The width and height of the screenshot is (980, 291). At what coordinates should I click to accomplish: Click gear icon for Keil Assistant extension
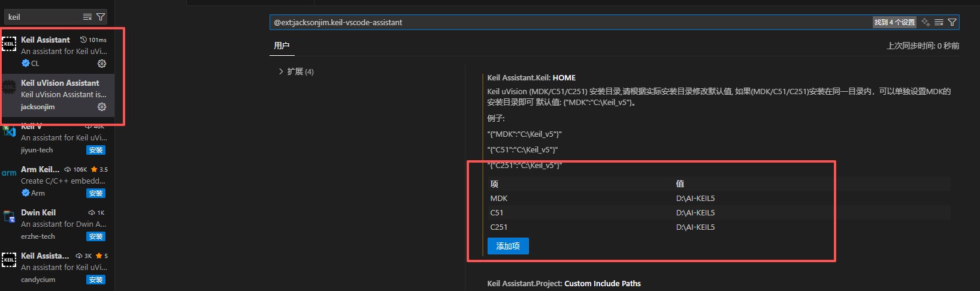click(x=102, y=64)
